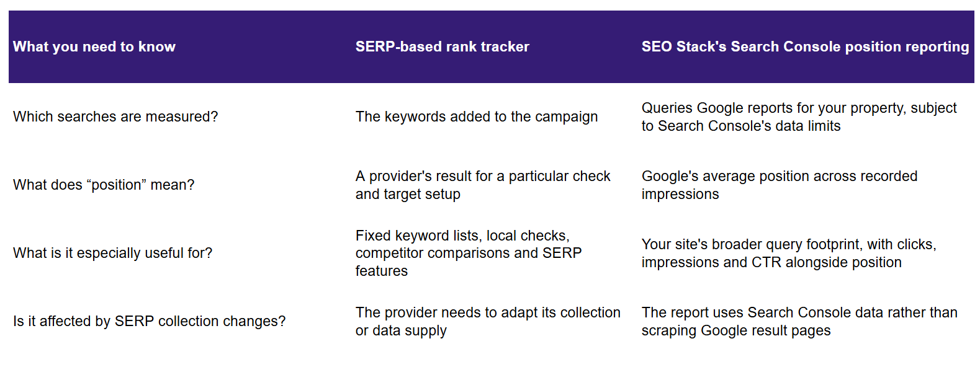Screen dimensions: 980x380
Task: Click 'Is it affected by SERP collection changes?'
Action: coord(149,321)
